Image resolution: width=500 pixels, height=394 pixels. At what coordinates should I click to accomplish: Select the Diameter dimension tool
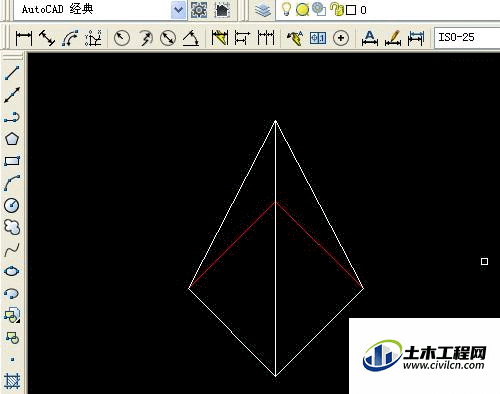[168, 38]
